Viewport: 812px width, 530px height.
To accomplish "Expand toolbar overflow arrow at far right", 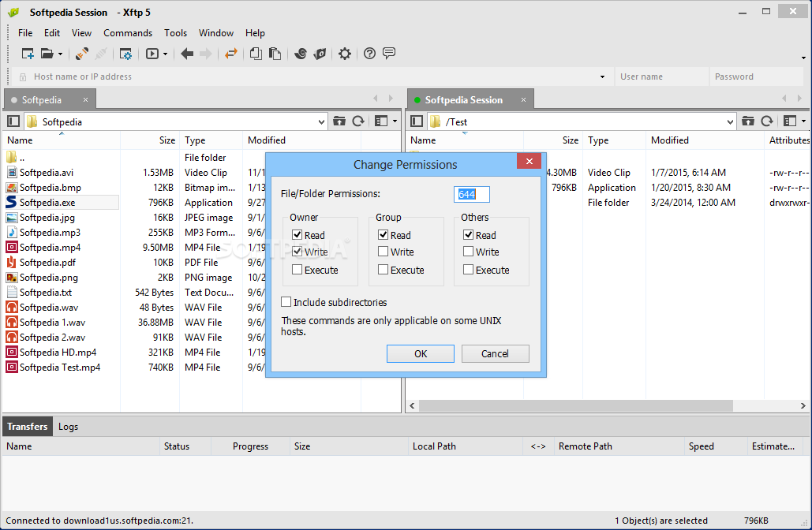I will click(803, 58).
